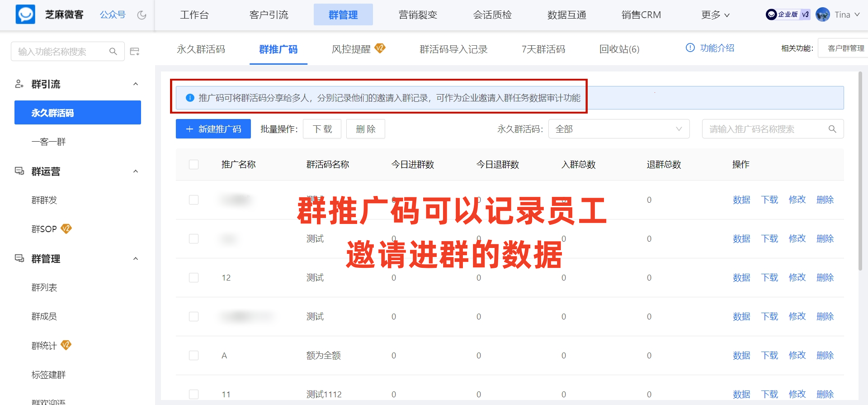Click the menu layout icon beside search
The height and width of the screenshot is (405, 868).
[x=135, y=51]
